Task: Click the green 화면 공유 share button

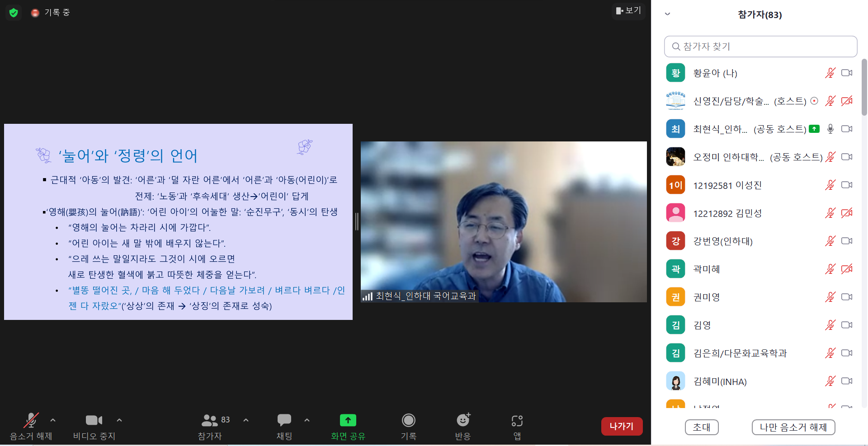Action: point(348,426)
